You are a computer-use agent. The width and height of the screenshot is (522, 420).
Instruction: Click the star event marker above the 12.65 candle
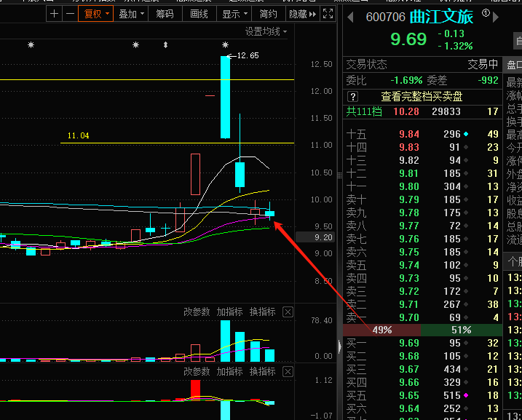point(226,44)
